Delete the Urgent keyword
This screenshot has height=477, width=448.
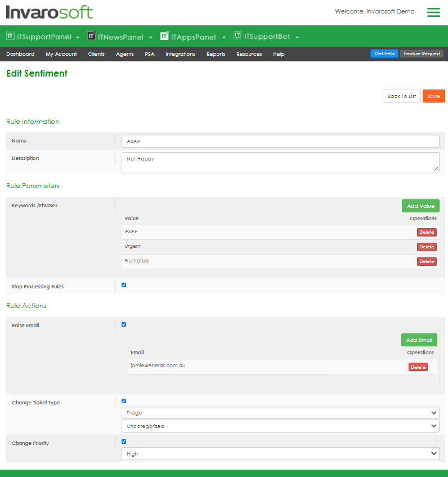tap(427, 247)
